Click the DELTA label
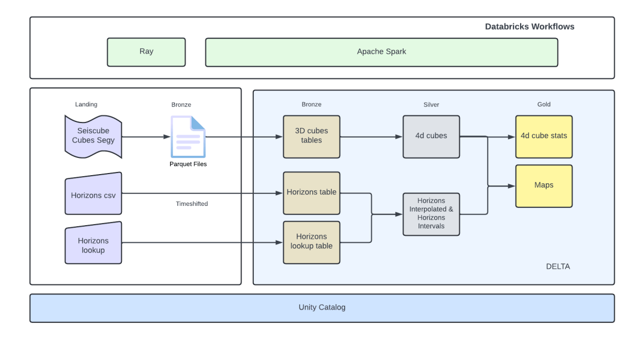Viewport: 644px width, 338px height. pyautogui.click(x=558, y=267)
